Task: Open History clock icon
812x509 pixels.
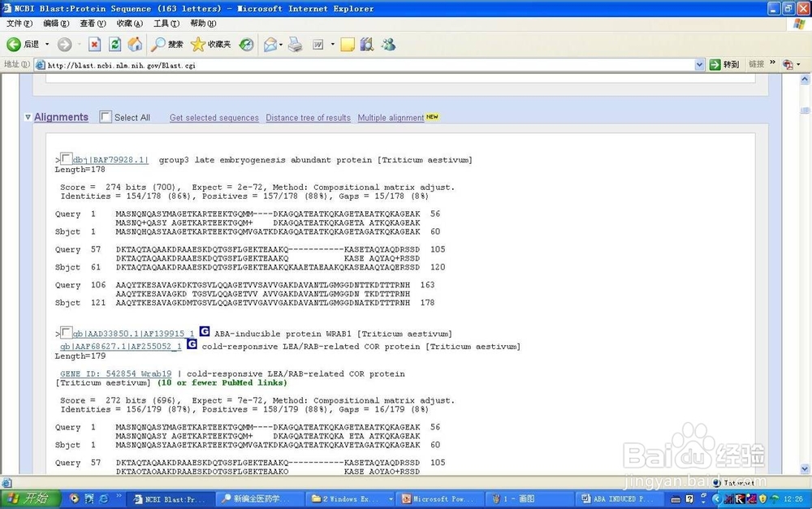Action: pos(247,45)
